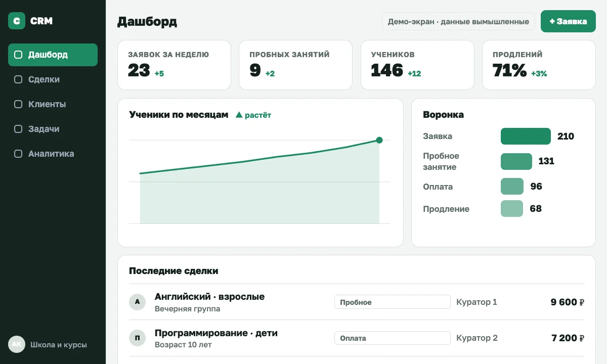The height and width of the screenshot is (364, 607).
Task: Click the AK user avatar
Action: [17, 344]
